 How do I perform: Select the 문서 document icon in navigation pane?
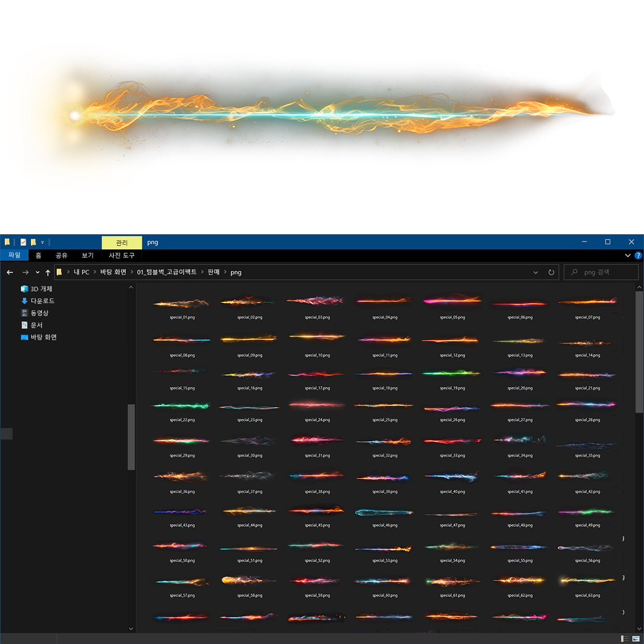click(x=24, y=325)
